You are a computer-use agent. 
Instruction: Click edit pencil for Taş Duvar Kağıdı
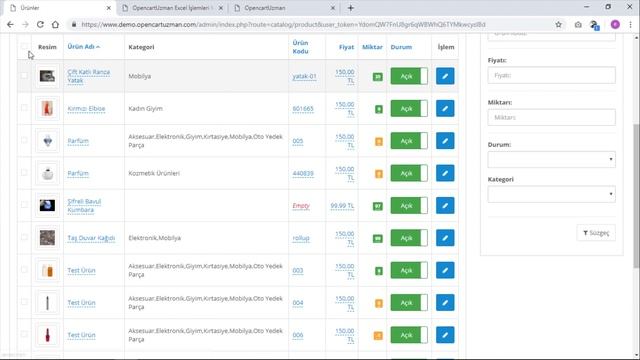click(x=445, y=238)
